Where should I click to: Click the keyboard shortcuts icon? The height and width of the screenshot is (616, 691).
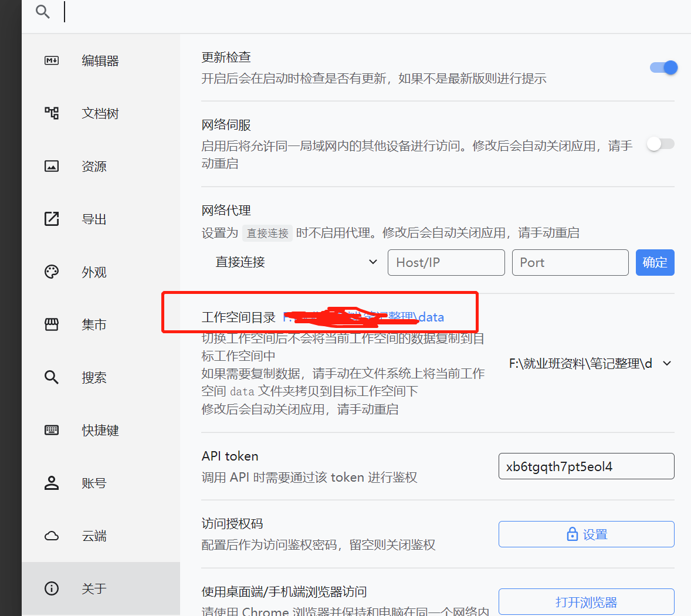pos(52,430)
